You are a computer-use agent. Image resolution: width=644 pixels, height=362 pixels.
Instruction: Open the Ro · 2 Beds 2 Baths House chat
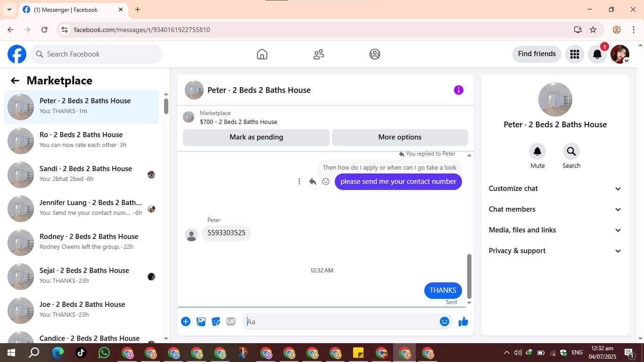pyautogui.click(x=82, y=140)
